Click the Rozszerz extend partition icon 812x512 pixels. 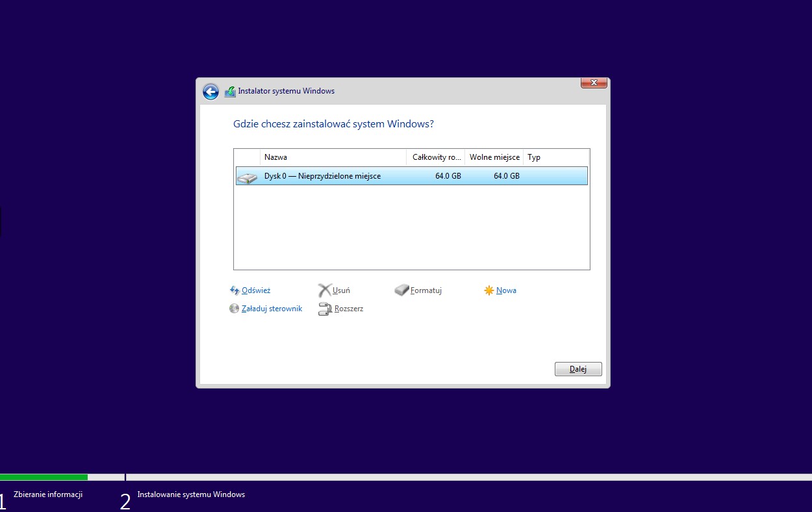pos(325,309)
